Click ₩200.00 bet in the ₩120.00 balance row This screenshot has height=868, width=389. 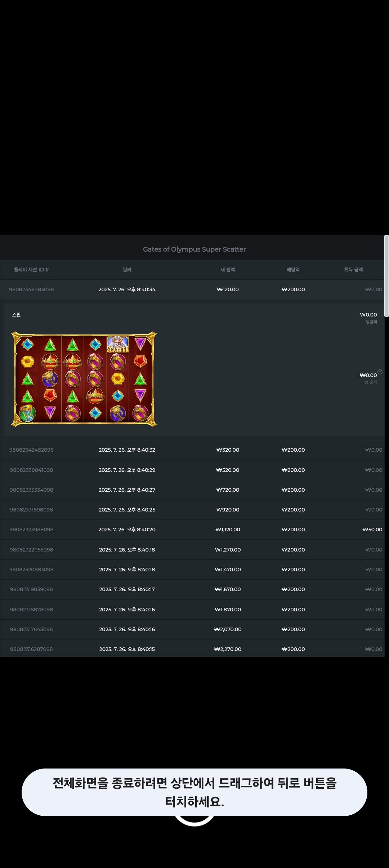(x=293, y=289)
